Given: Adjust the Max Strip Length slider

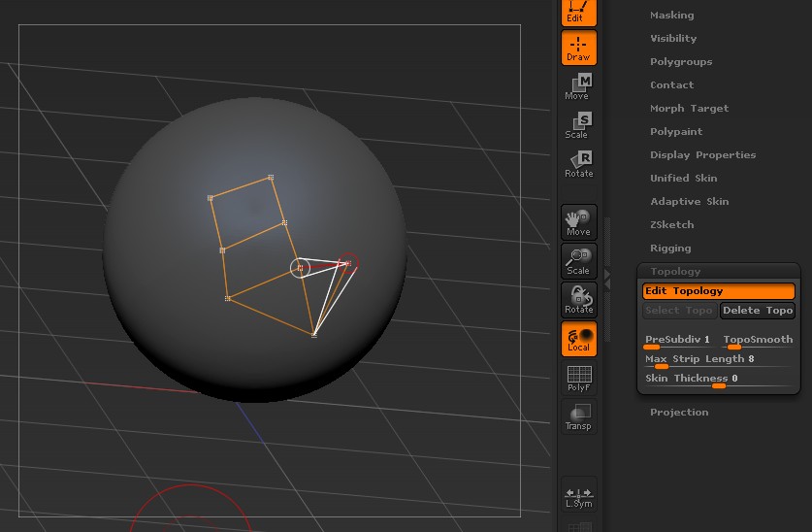Looking at the screenshot, I should [x=718, y=360].
